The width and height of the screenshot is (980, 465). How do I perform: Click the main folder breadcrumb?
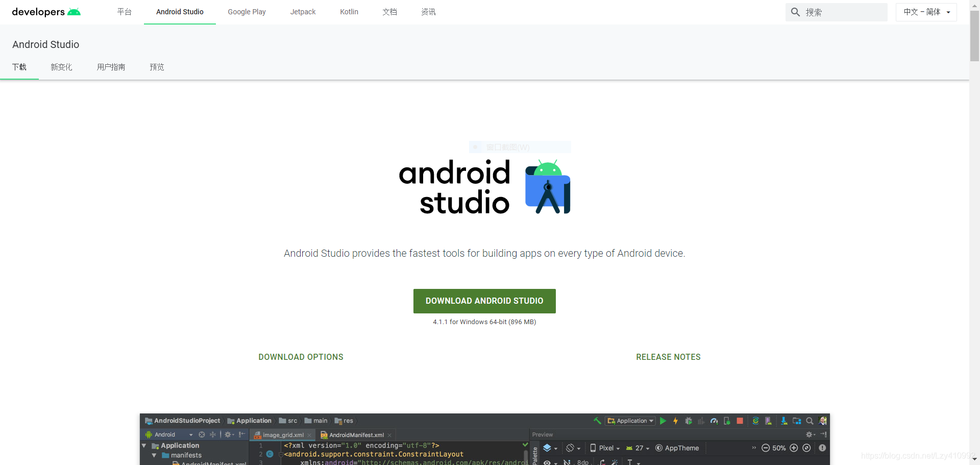coord(316,421)
